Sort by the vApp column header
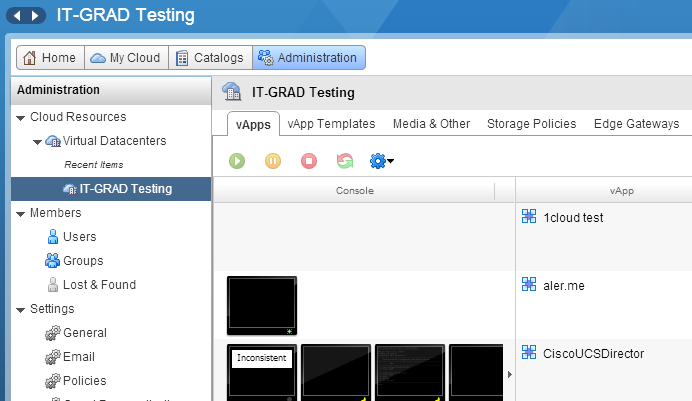 pyautogui.click(x=621, y=191)
